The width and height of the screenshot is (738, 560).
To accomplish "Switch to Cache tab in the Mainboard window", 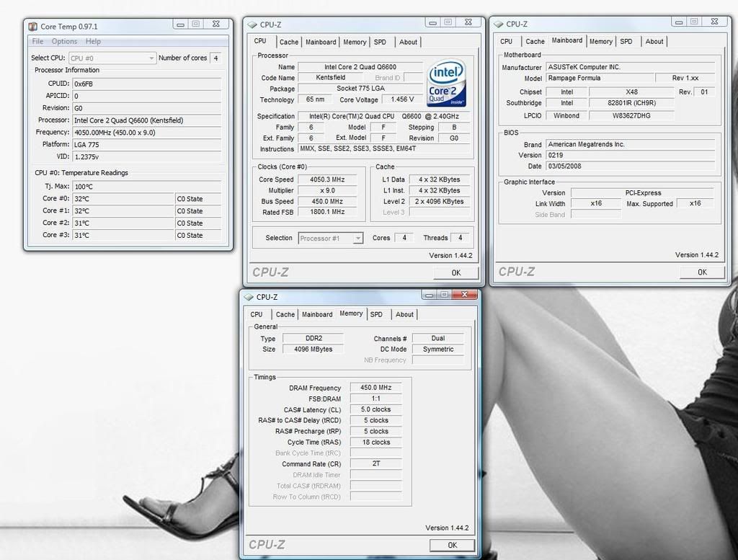I will pyautogui.click(x=535, y=41).
